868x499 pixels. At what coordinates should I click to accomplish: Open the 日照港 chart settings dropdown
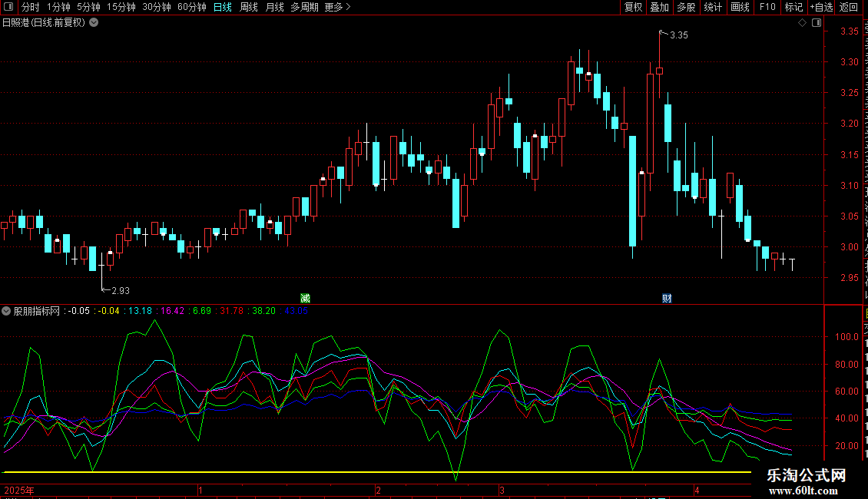94,23
